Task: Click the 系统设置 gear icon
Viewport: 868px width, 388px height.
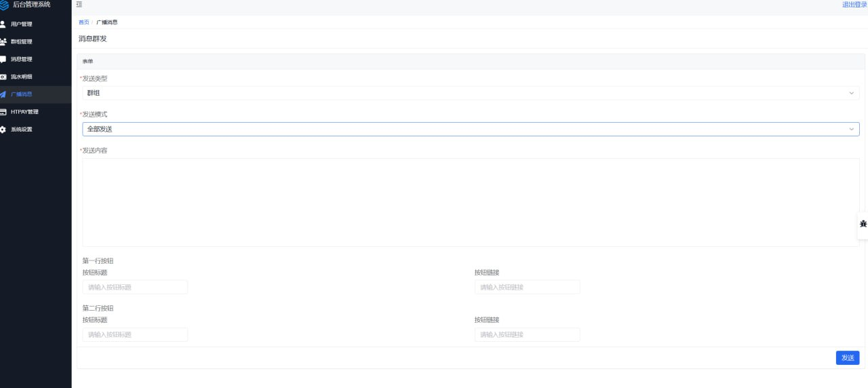Action: [x=3, y=130]
